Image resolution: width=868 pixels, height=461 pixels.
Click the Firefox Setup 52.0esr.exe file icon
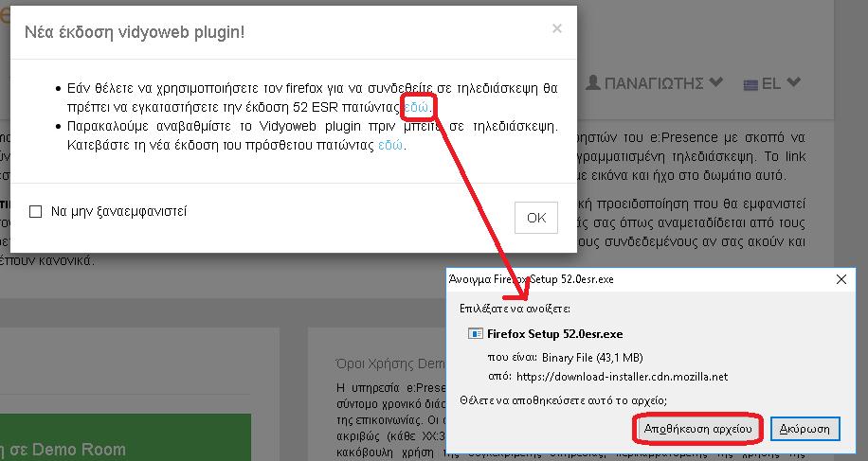475,334
